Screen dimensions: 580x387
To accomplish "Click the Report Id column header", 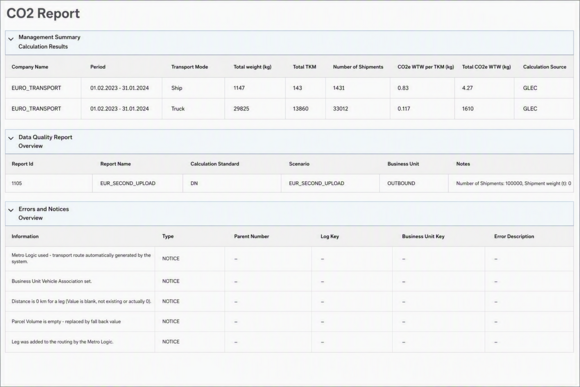I will pyautogui.click(x=22, y=164).
